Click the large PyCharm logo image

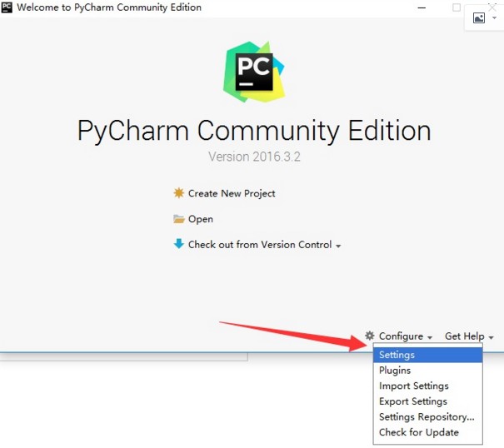click(x=254, y=72)
